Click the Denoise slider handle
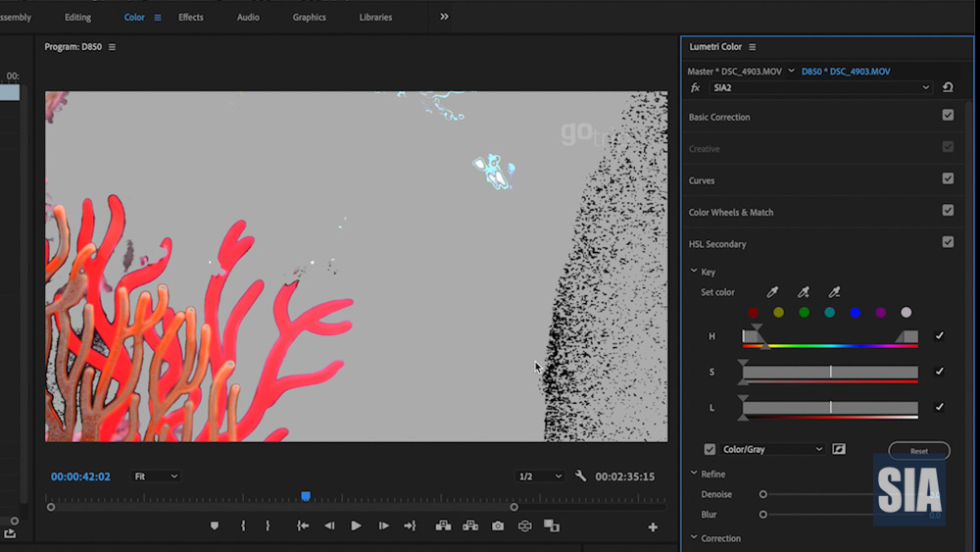This screenshot has height=552, width=980. [763, 494]
